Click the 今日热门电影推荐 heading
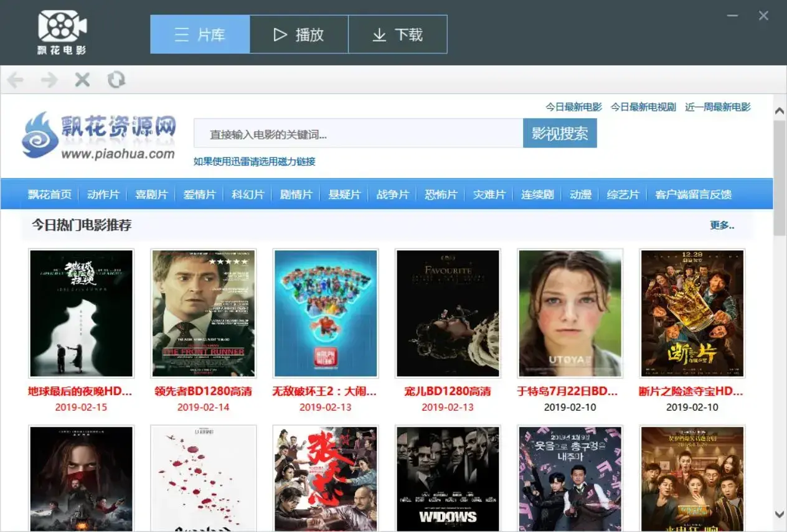Screen dimensions: 787x532 (x=82, y=225)
